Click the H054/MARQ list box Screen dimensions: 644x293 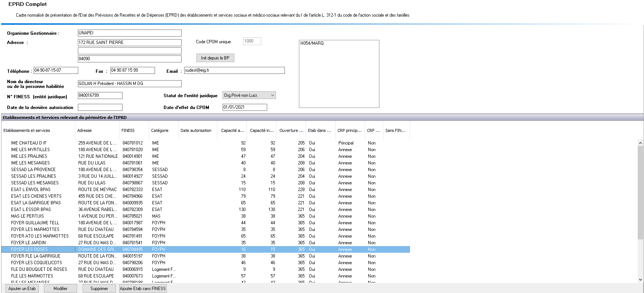point(339,74)
